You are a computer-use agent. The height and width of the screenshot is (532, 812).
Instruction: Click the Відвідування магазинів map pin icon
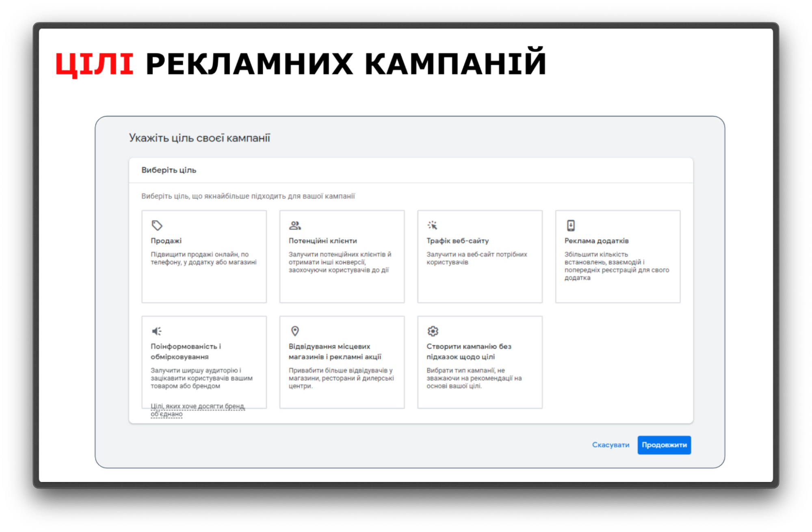(x=295, y=331)
